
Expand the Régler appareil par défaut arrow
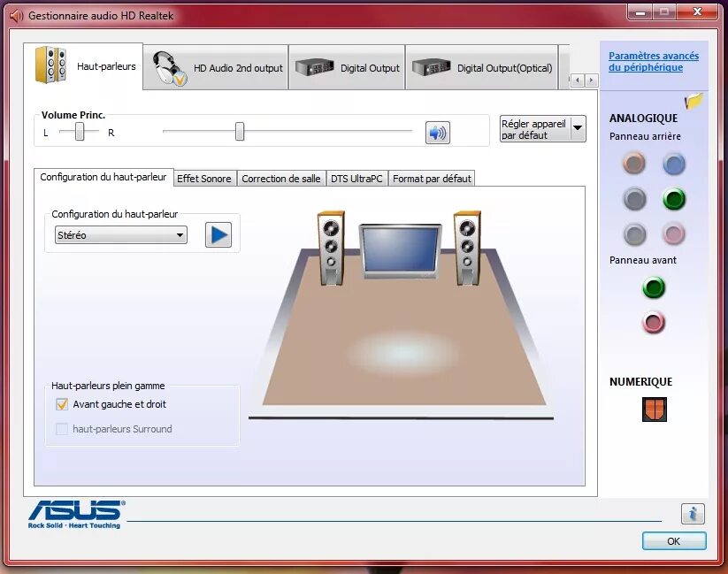[578, 128]
